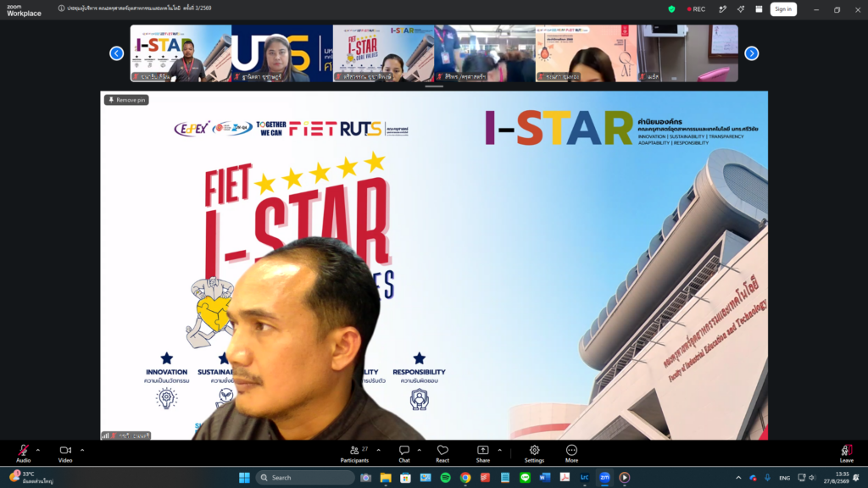The width and height of the screenshot is (868, 488).
Task: Click the green encryption shield icon
Action: click(671, 8)
